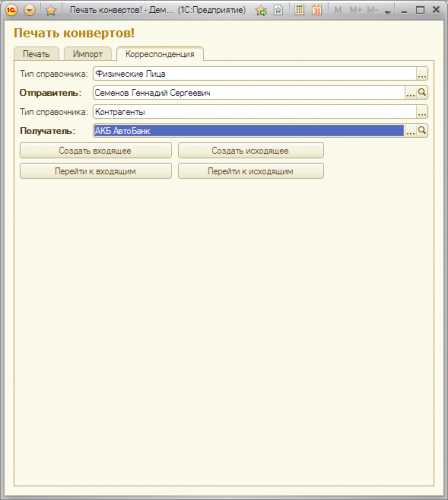
Task: Expand the small arrow next to M-
Action: click(x=387, y=12)
